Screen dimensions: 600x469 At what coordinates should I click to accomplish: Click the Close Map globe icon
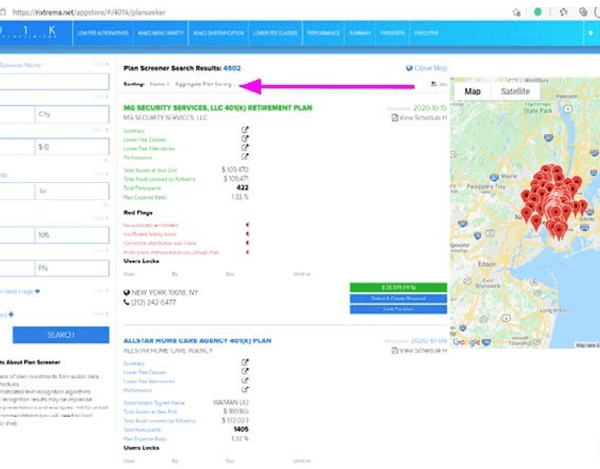coord(410,69)
